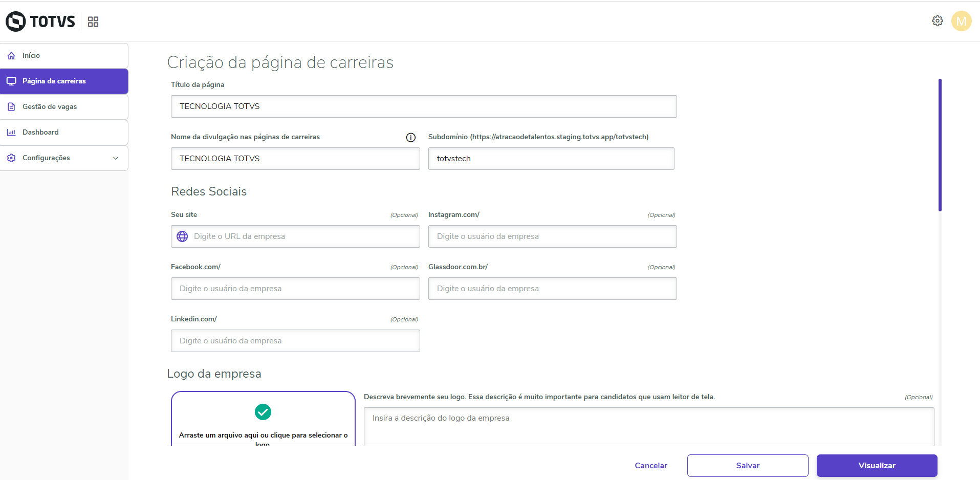Screen dimensions: 980x480
Task: Click the TOTVS logo in header
Action: click(x=40, y=21)
